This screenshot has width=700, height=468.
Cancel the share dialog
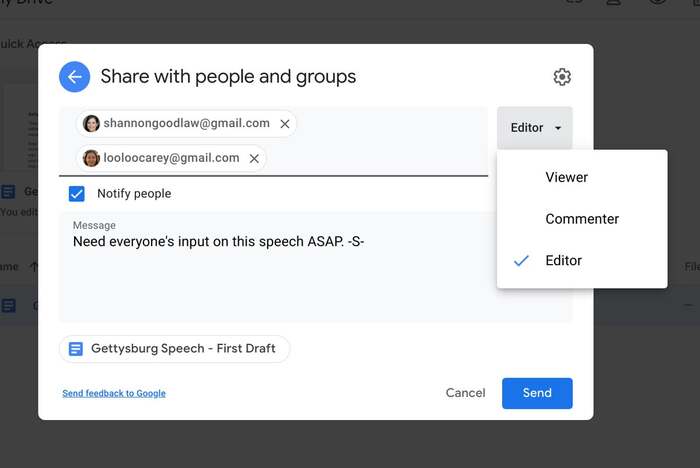point(465,393)
